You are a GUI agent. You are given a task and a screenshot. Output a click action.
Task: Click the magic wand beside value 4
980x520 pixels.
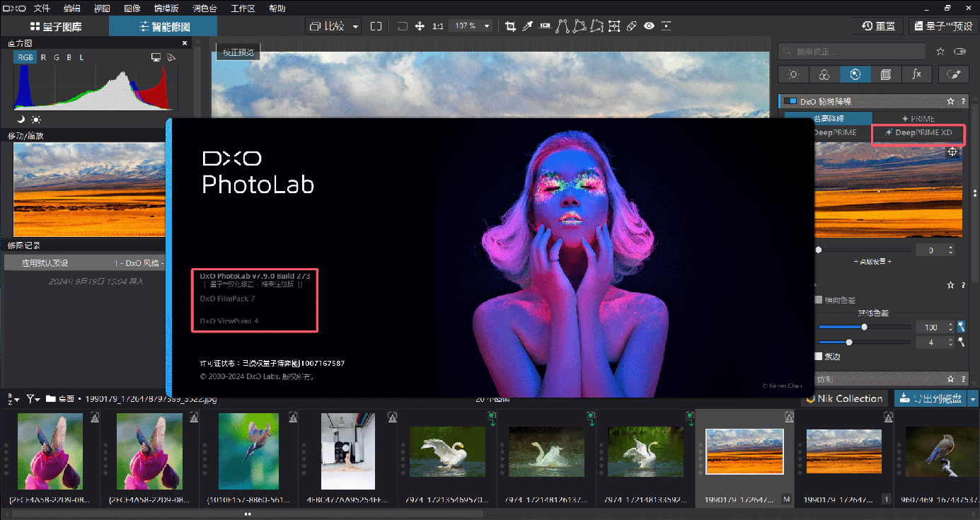tap(961, 342)
